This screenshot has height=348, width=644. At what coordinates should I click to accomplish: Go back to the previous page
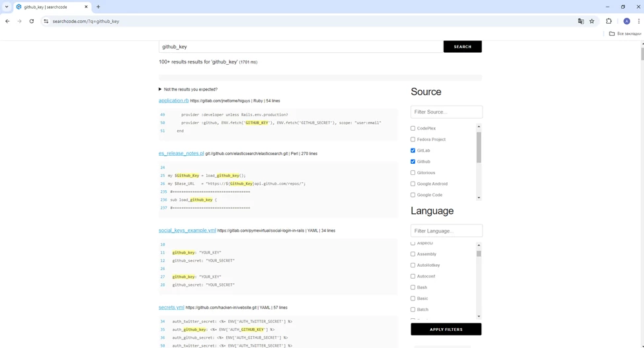[x=7, y=21]
